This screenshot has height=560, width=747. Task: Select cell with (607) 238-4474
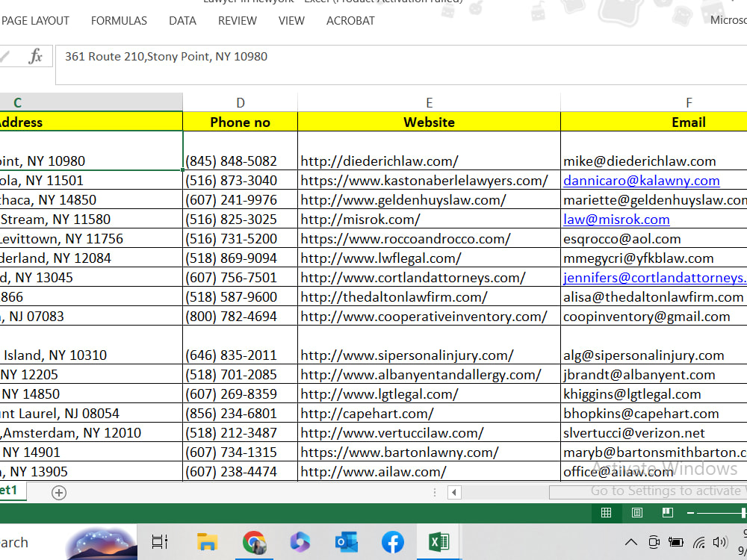coord(240,471)
